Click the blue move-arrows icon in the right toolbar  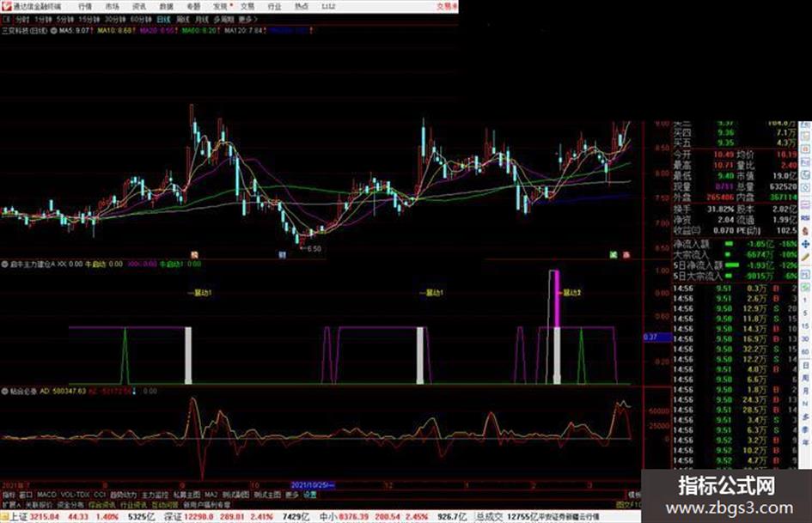click(805, 244)
